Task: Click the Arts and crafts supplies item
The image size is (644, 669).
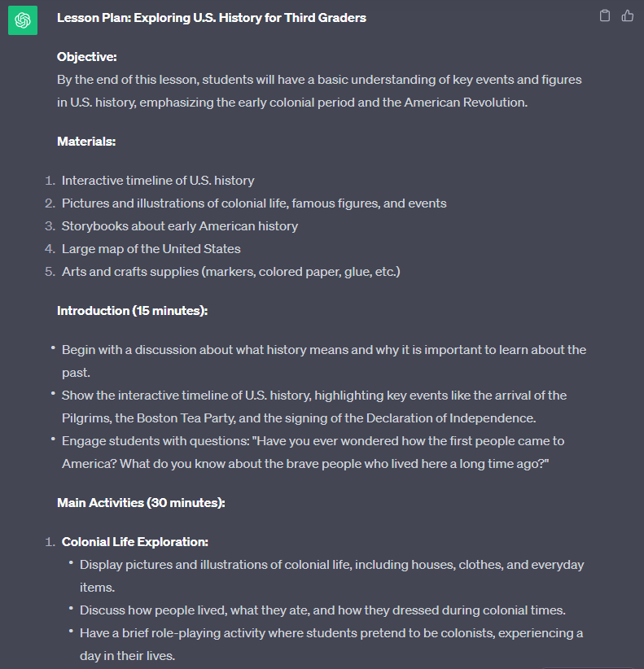Action: point(231,272)
